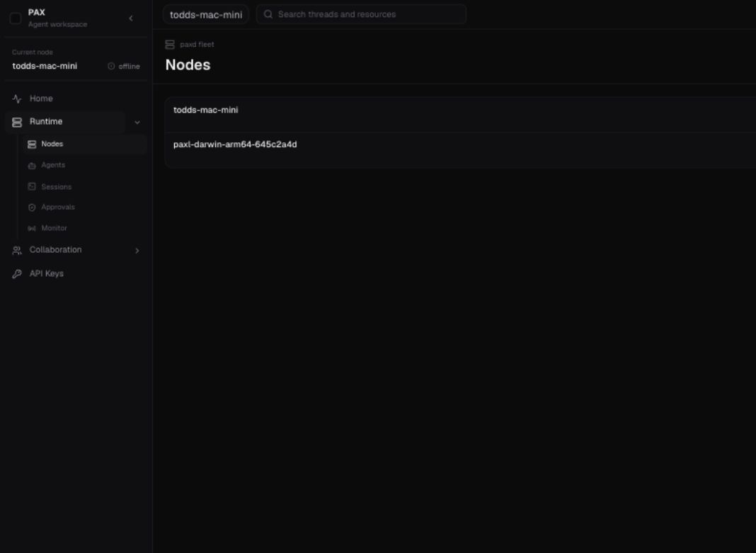Click the Collaboration people icon
Screen dimensions: 756x553
click(17, 250)
